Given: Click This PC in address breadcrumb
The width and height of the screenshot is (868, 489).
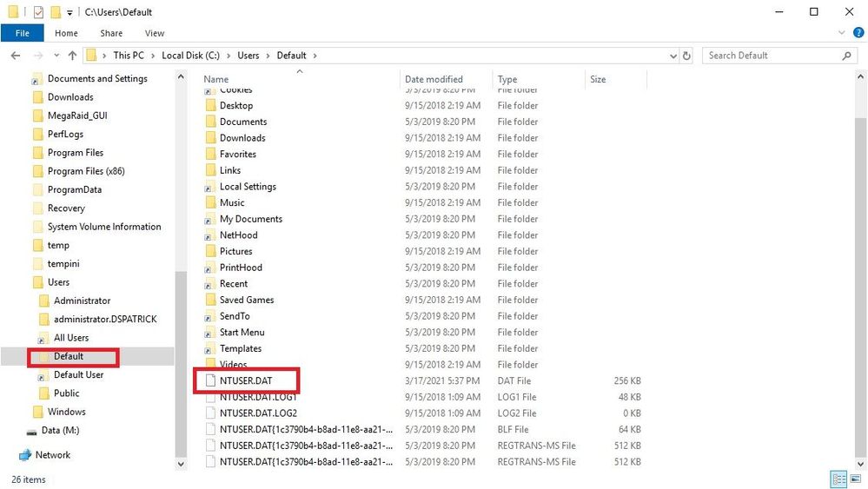Looking at the screenshot, I should (129, 56).
